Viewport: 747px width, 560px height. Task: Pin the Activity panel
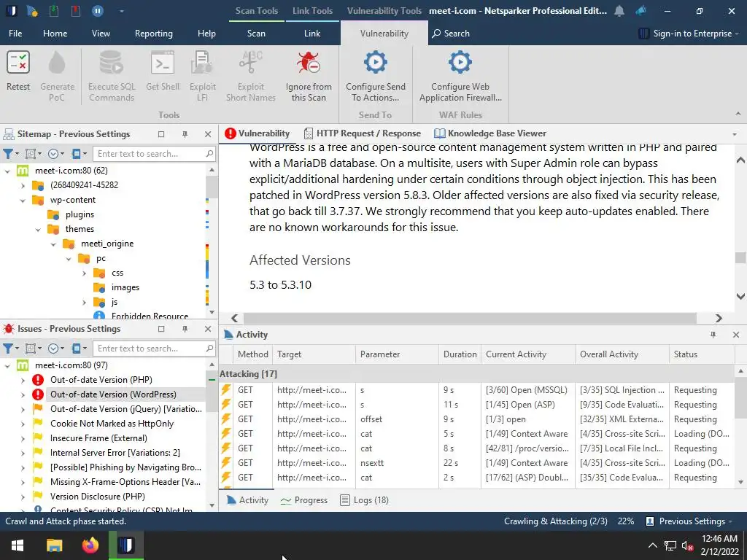(713, 335)
